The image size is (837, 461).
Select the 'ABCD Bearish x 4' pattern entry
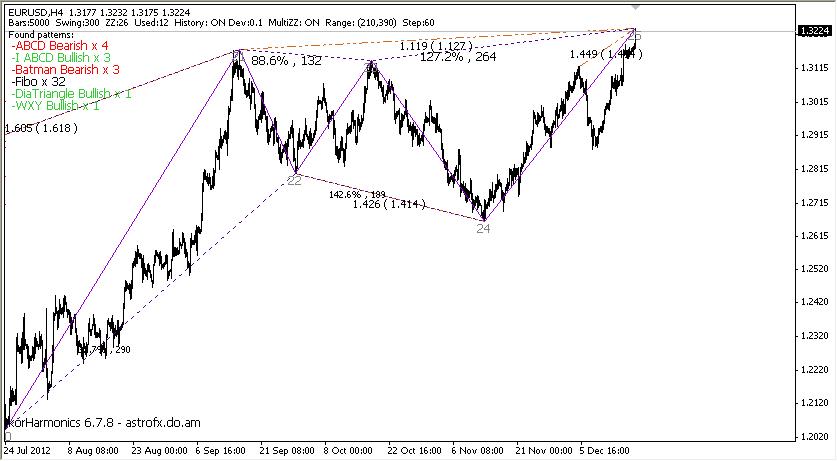coord(59,46)
